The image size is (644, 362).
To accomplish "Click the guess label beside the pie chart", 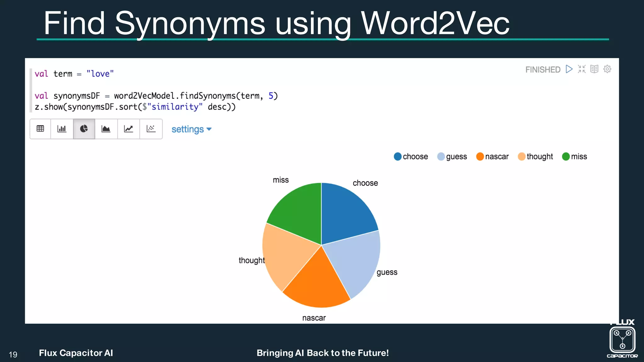I will [387, 272].
